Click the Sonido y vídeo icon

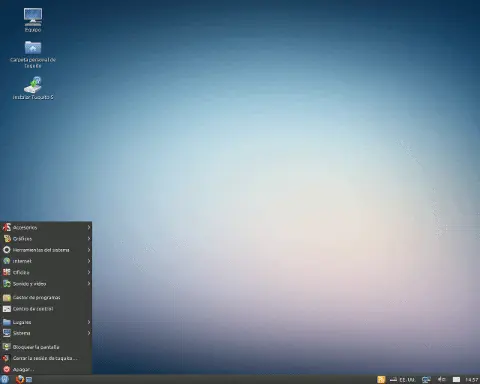[x=7, y=284]
